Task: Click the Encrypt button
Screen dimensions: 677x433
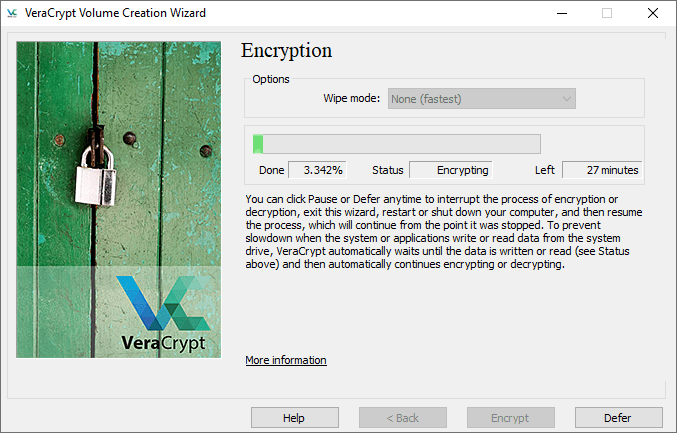Action: click(511, 418)
